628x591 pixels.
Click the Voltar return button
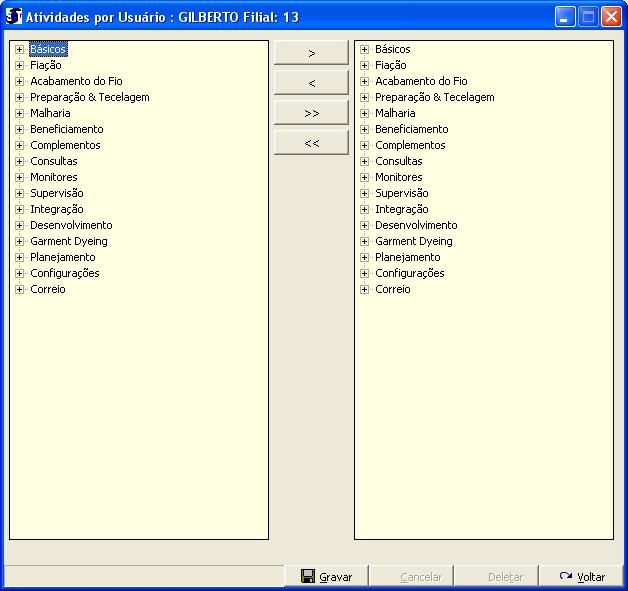coord(582,577)
